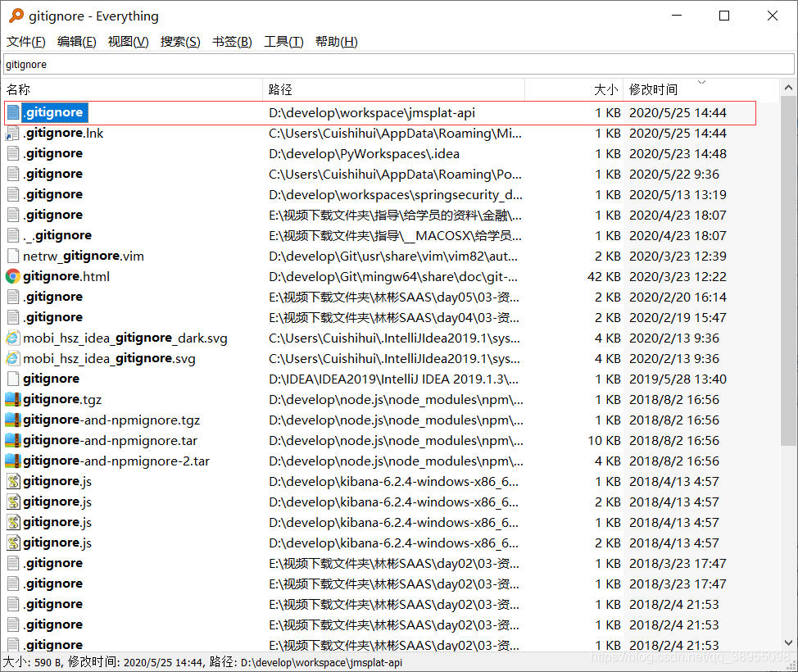
Task: Sort results by 名称 column header
Action: tap(134, 89)
